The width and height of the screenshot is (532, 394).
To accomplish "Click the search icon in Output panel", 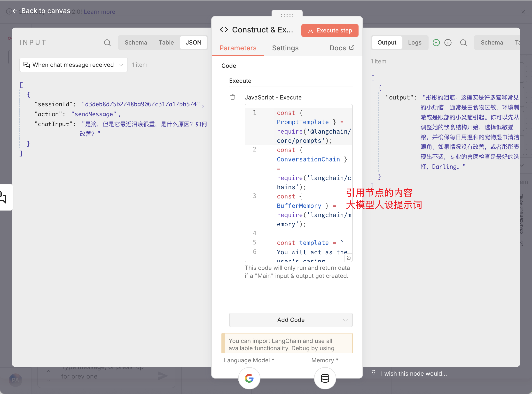I will click(463, 43).
